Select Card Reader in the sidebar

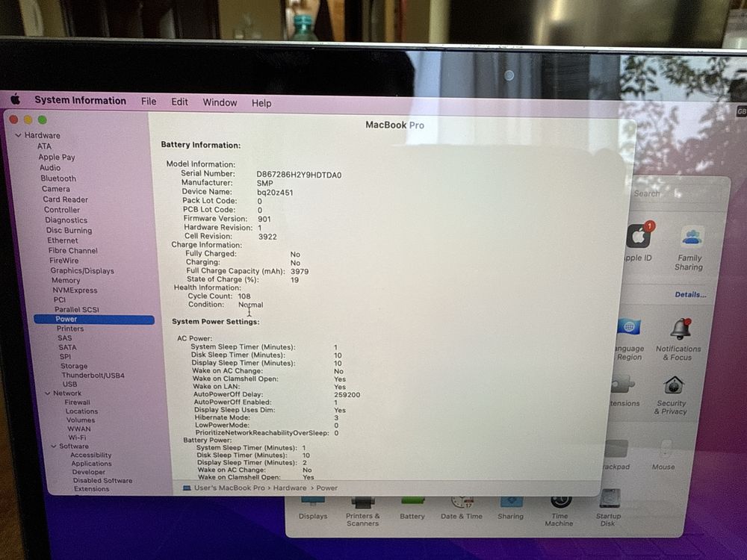(65, 199)
